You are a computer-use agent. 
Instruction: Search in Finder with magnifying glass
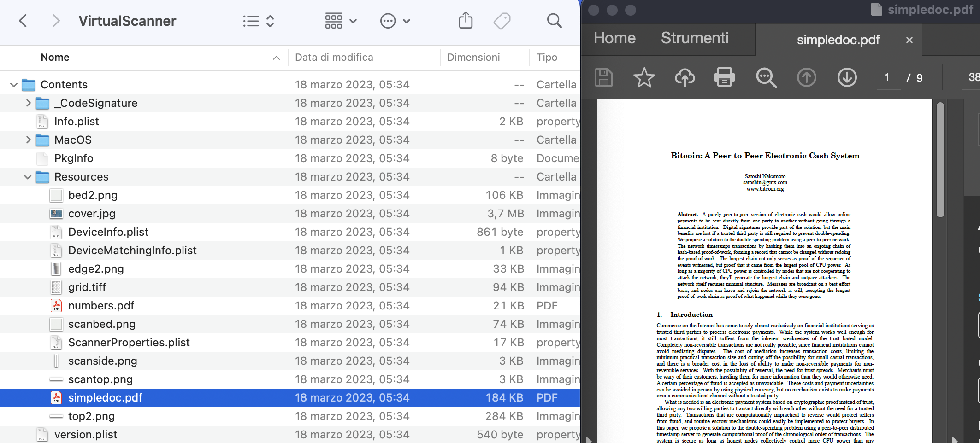[554, 21]
